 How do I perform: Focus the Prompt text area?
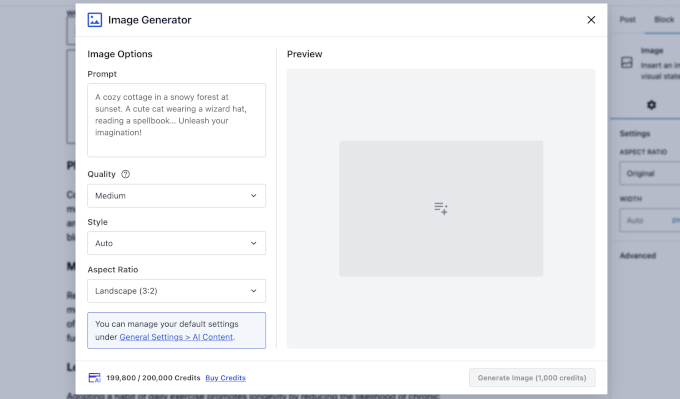click(x=177, y=120)
